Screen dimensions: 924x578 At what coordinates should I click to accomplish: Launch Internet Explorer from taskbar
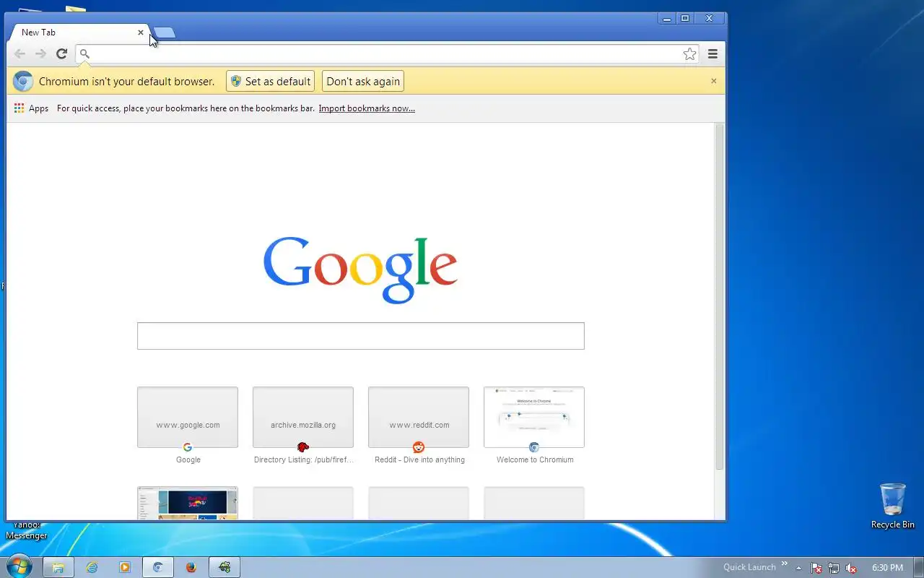(92, 567)
